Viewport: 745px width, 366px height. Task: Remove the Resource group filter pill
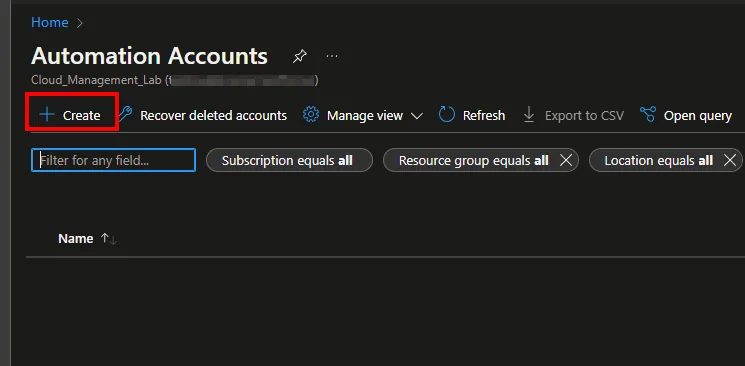(565, 161)
